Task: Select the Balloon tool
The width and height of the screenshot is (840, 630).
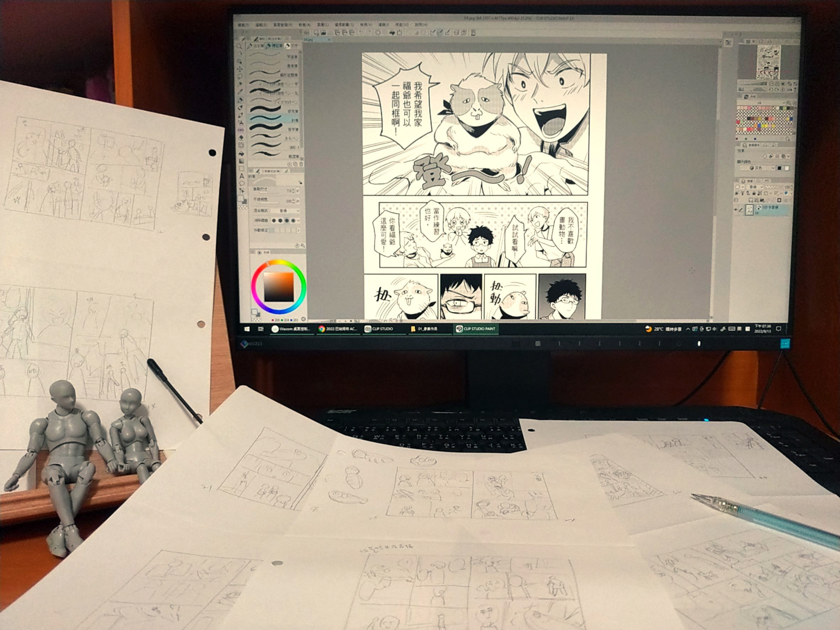Action: tap(242, 183)
